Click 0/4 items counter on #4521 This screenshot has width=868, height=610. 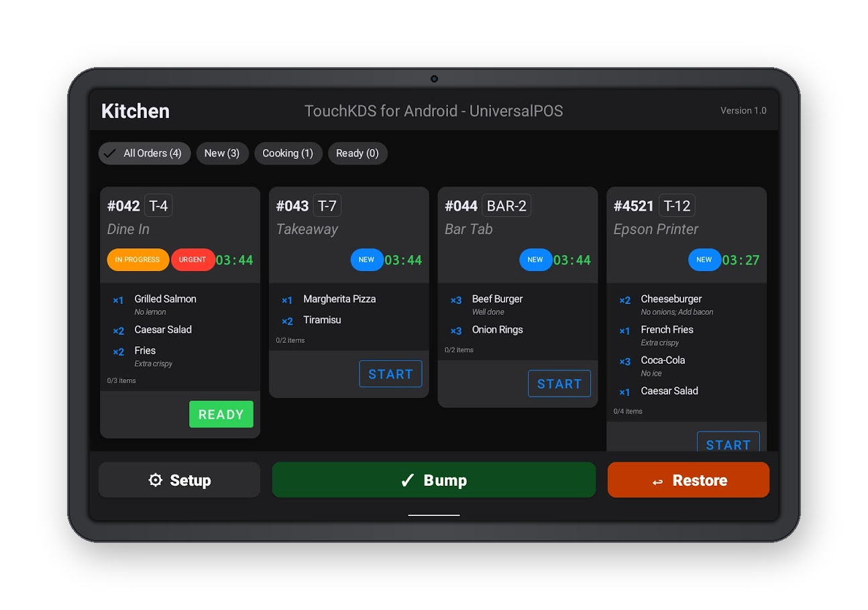[x=628, y=411]
